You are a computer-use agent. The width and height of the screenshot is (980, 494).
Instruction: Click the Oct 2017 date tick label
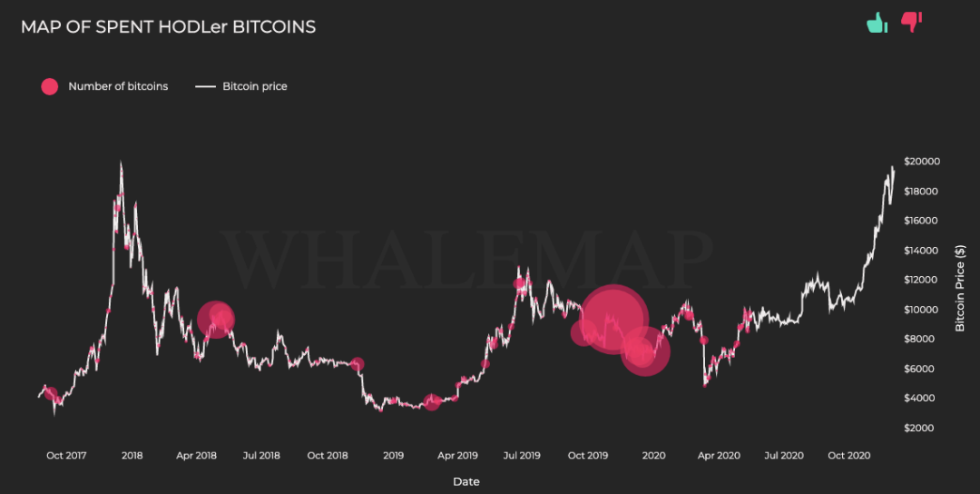[66, 455]
